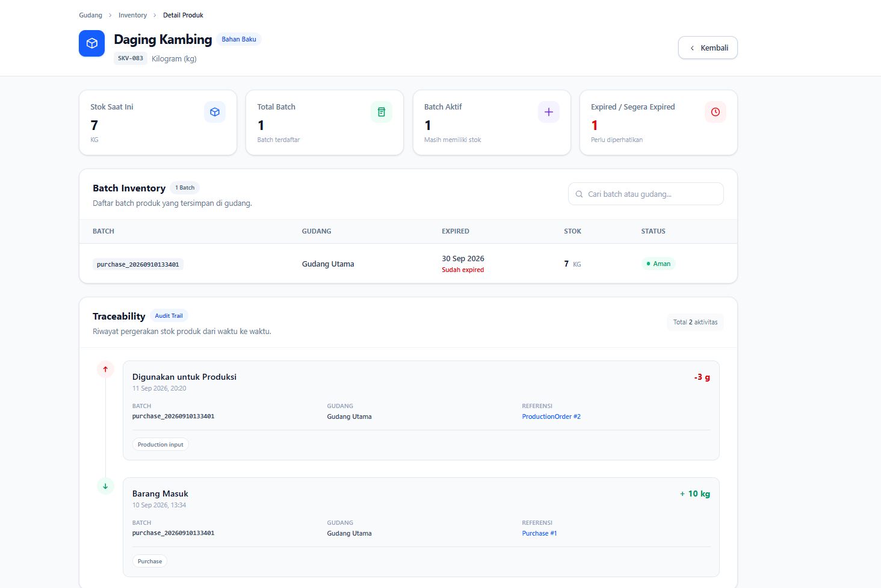Click the 30 Sep 2026 expiry date

[x=463, y=258]
